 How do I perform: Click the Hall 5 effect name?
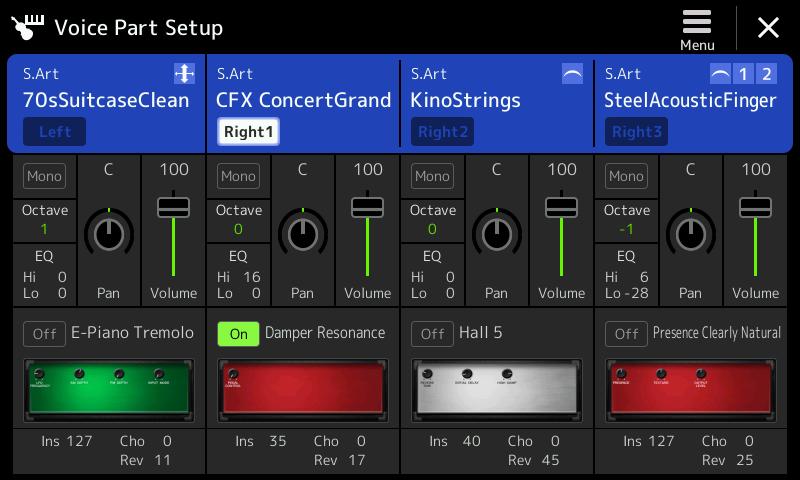click(x=481, y=333)
